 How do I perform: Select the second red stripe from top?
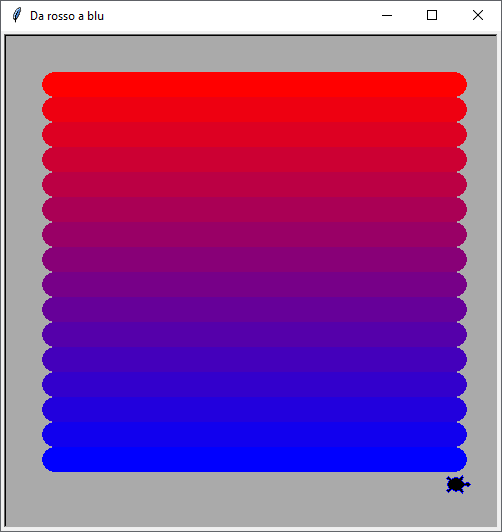(x=254, y=109)
